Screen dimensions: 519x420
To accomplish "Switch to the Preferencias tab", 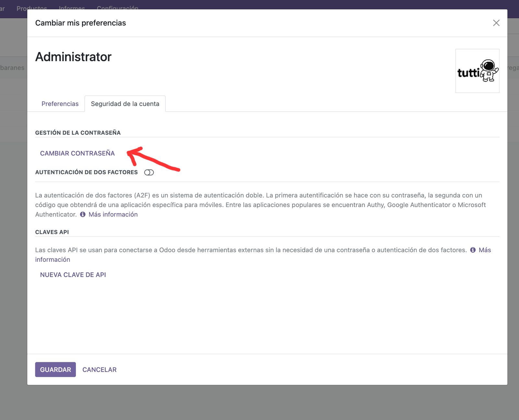I will pyautogui.click(x=60, y=104).
